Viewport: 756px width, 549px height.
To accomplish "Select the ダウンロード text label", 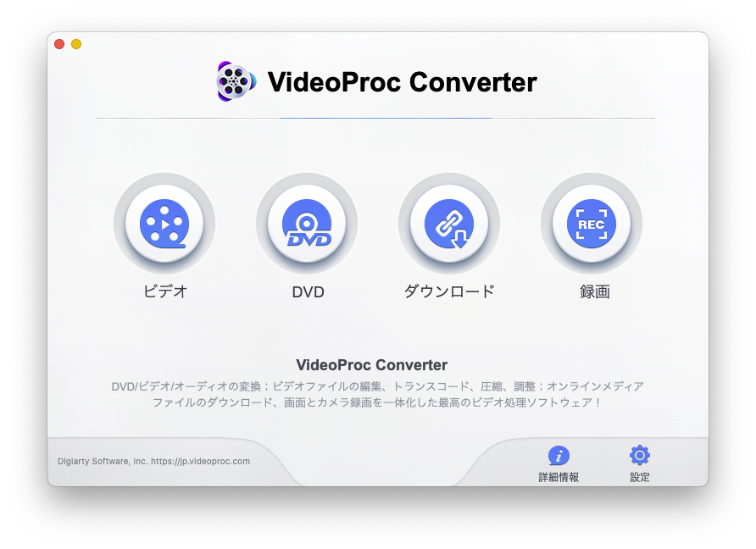I will [449, 291].
